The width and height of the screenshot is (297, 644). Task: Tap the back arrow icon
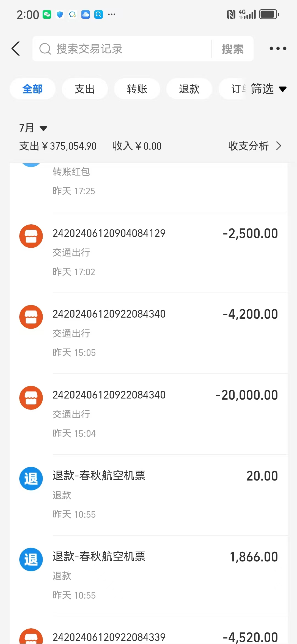click(16, 49)
